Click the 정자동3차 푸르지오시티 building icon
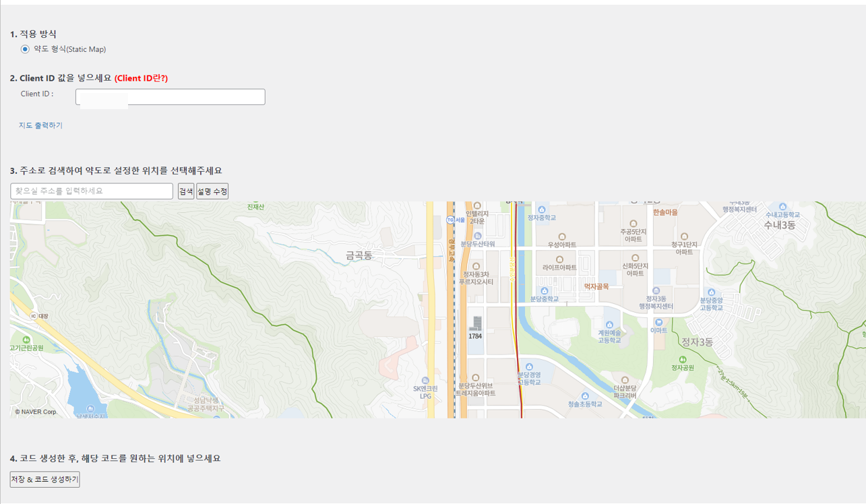The image size is (866, 504). [476, 266]
